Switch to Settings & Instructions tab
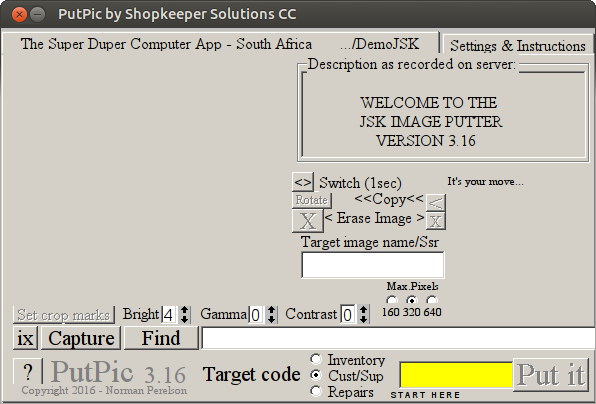Viewport: 596px width, 404px height. pos(518,46)
